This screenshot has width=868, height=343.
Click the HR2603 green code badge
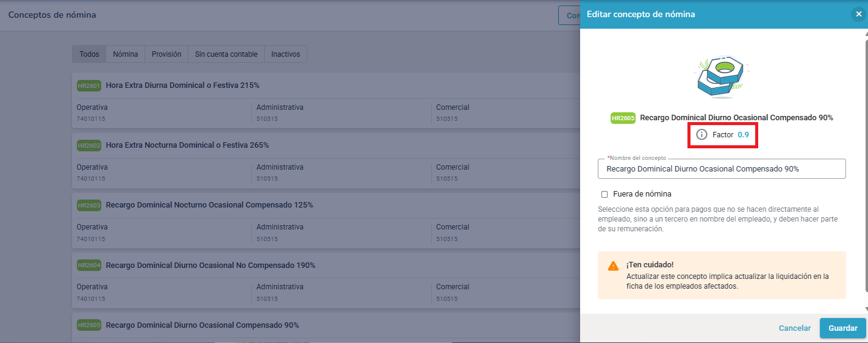coord(89,205)
